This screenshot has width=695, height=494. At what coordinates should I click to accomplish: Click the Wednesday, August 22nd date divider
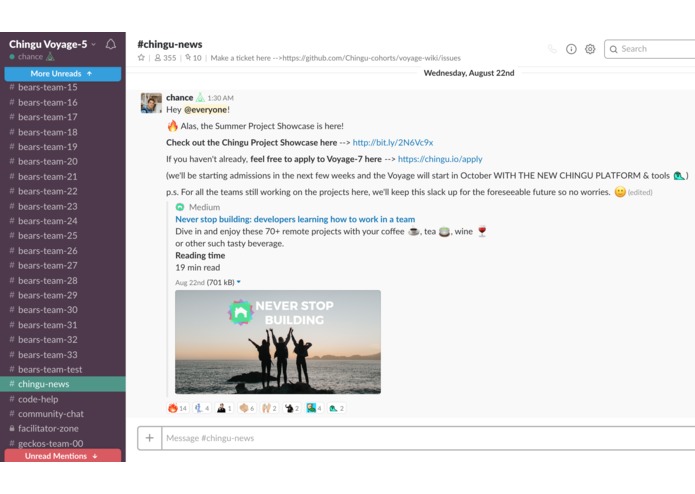point(469,73)
